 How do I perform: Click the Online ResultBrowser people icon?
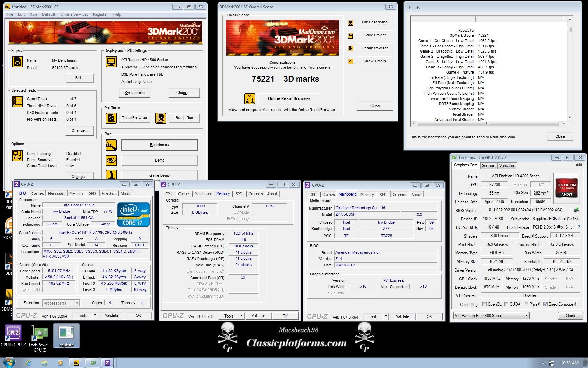click(x=250, y=99)
